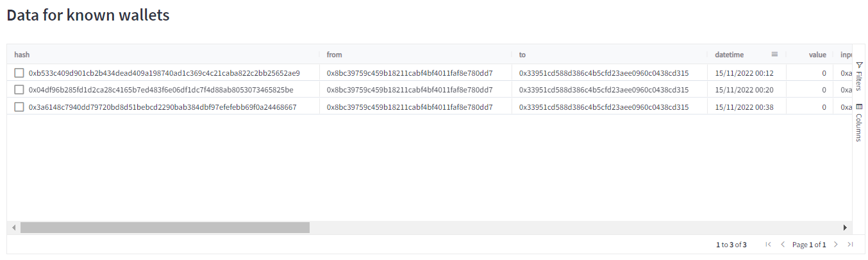Sort by the datetime column header
This screenshot has height=260, width=868.
click(730, 55)
